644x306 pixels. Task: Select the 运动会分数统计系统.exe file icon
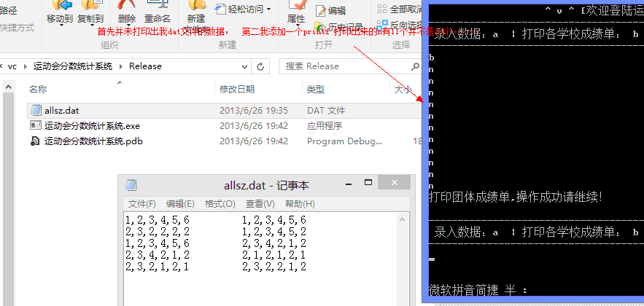click(36, 125)
